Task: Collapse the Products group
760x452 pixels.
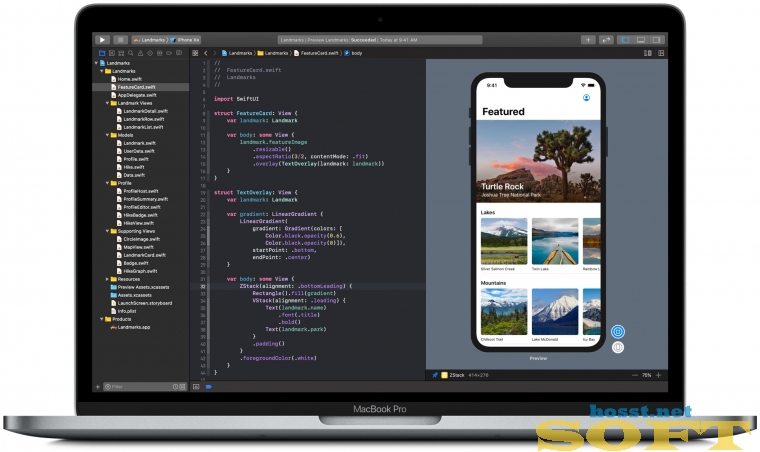Action: pyautogui.click(x=102, y=319)
